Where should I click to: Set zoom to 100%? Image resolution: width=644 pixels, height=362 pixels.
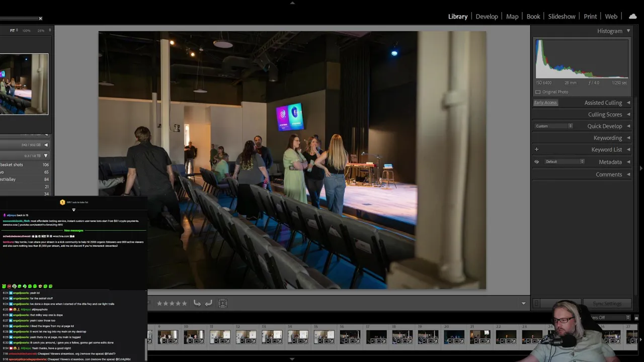click(x=26, y=31)
